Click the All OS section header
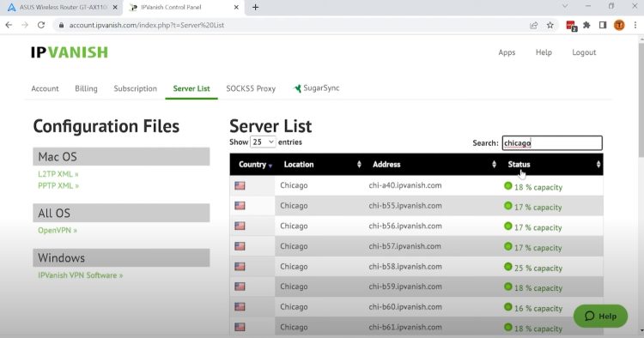The height and width of the screenshot is (338, 644). [121, 213]
